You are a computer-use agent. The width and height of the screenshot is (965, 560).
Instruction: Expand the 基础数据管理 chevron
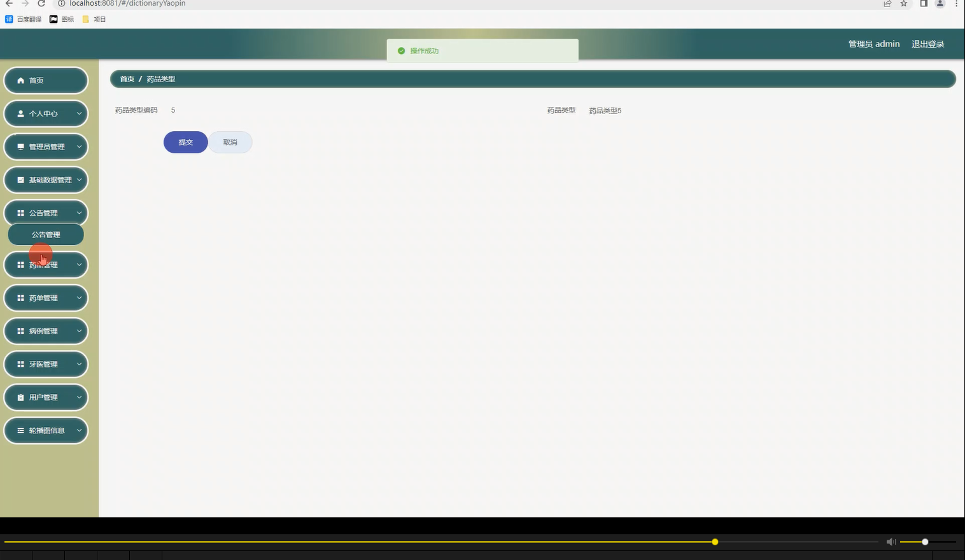click(79, 180)
